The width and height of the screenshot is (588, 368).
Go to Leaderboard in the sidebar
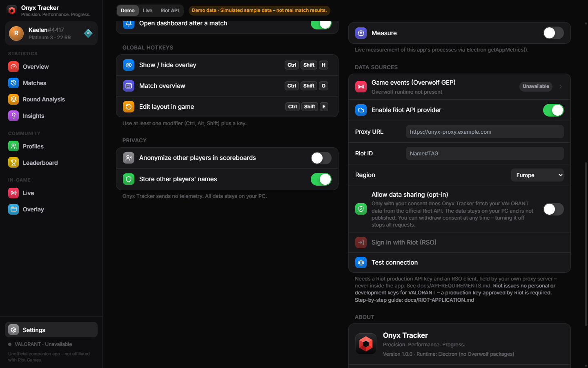coord(51,163)
